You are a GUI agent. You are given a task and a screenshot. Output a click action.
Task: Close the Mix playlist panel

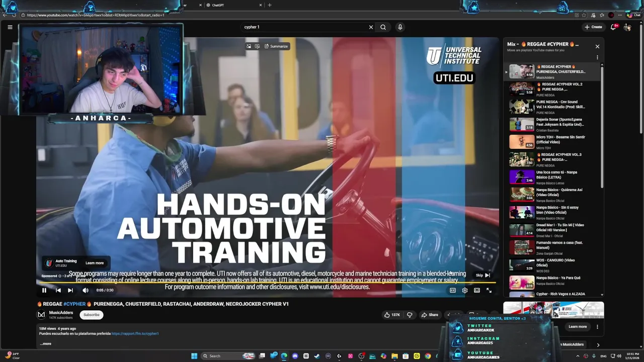click(x=597, y=46)
